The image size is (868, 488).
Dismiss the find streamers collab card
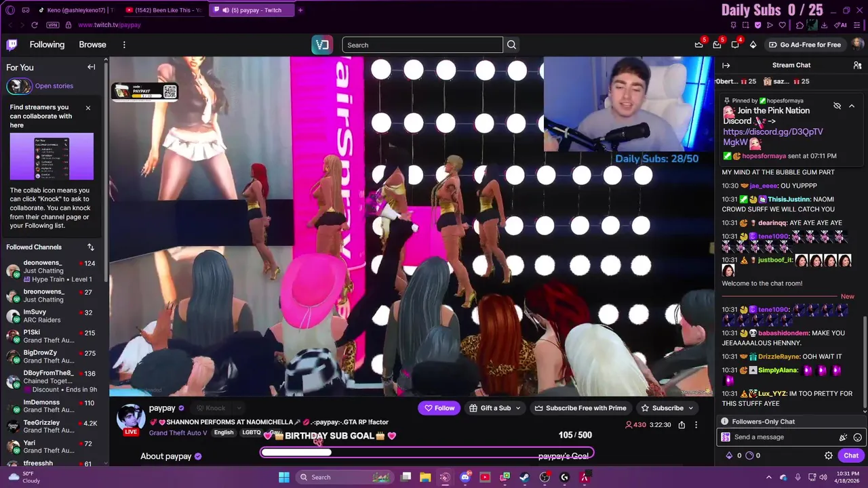pos(87,108)
